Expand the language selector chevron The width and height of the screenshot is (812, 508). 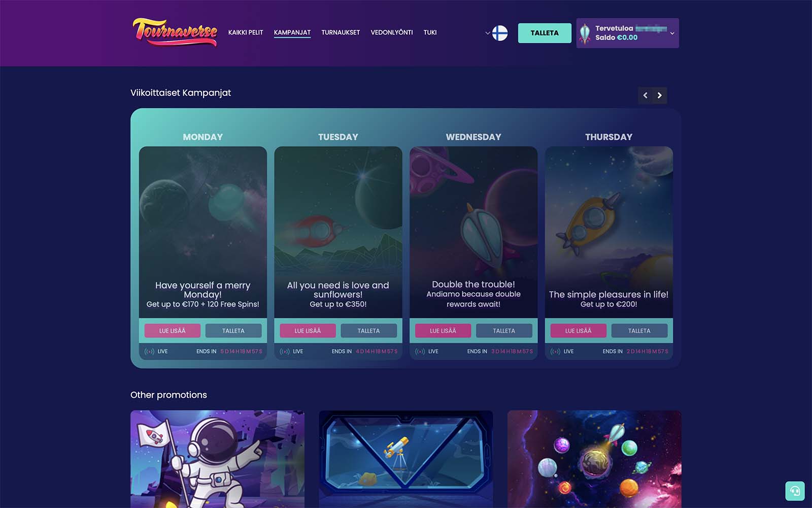click(x=487, y=33)
